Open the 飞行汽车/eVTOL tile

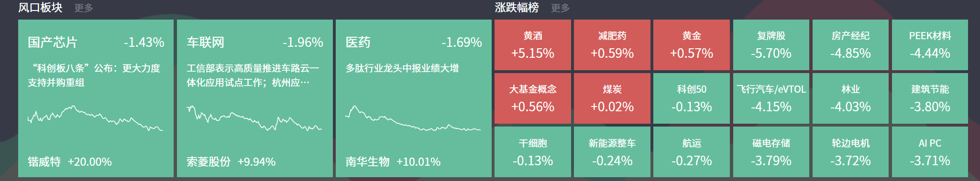click(x=771, y=98)
